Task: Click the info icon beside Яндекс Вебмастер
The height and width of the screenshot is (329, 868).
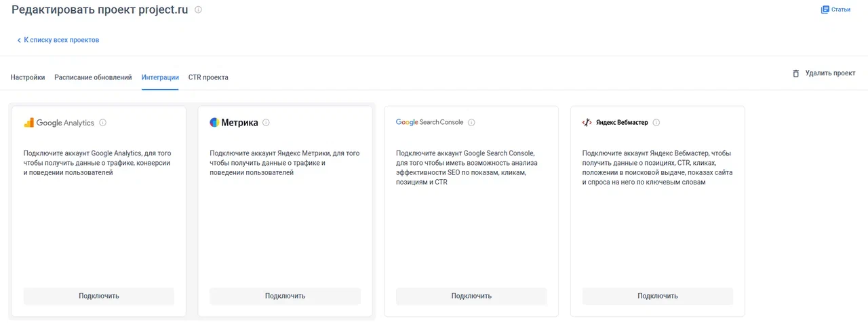Action: click(x=656, y=123)
